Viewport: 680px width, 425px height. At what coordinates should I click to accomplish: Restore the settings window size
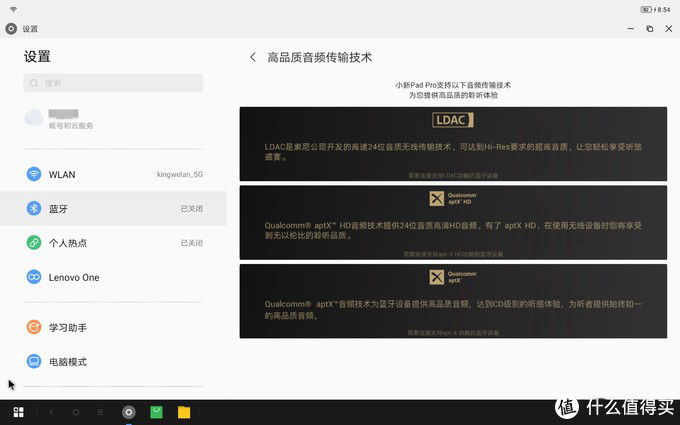click(x=650, y=29)
